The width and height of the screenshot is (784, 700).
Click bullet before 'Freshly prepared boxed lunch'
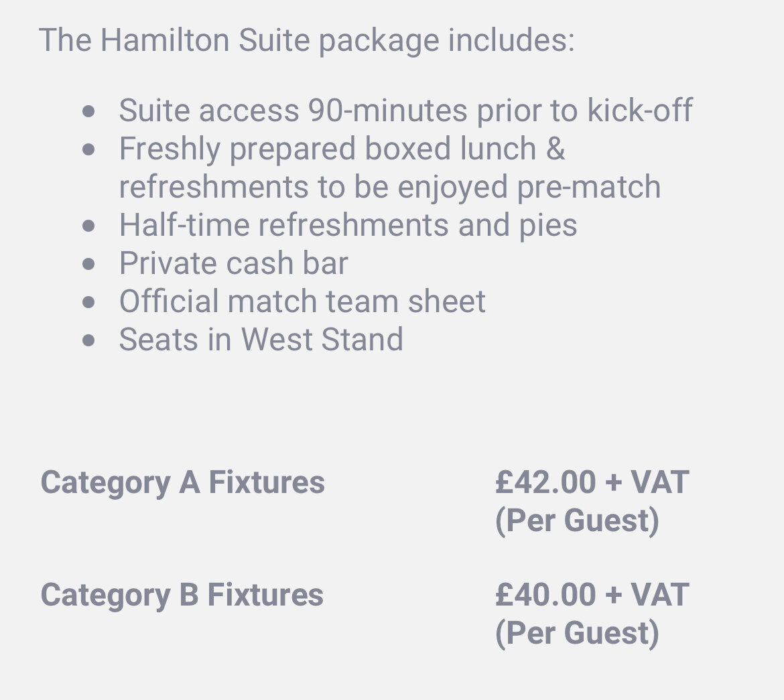pos(88,149)
